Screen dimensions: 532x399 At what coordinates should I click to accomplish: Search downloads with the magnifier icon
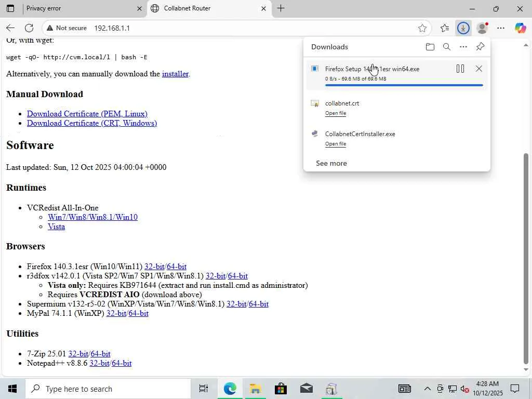click(x=446, y=47)
